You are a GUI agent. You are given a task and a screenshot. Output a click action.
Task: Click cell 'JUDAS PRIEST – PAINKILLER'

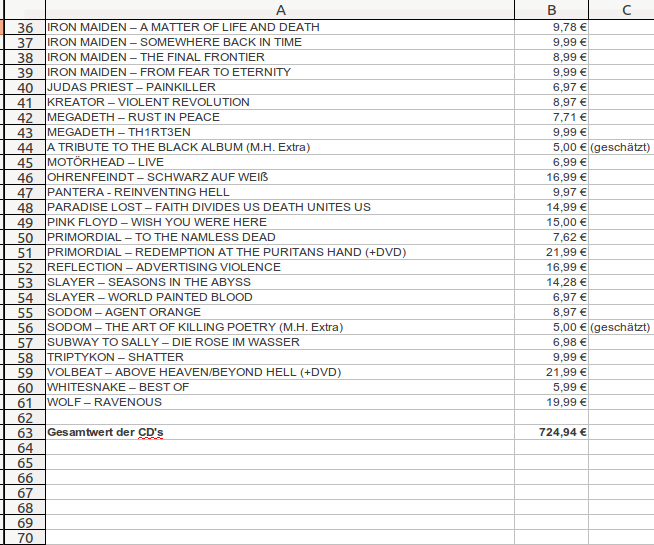pos(280,88)
